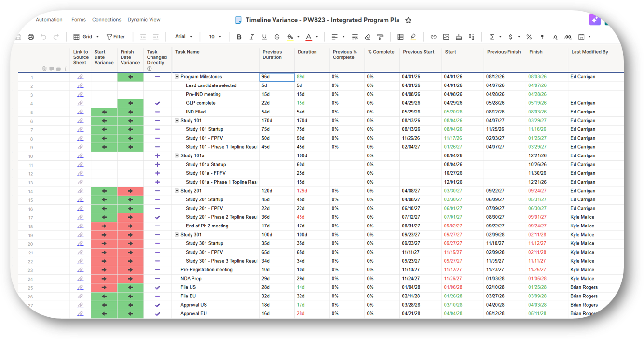Screen dimensions: 644x339
Task: Open the Arial font dropdown
Action: tap(184, 37)
